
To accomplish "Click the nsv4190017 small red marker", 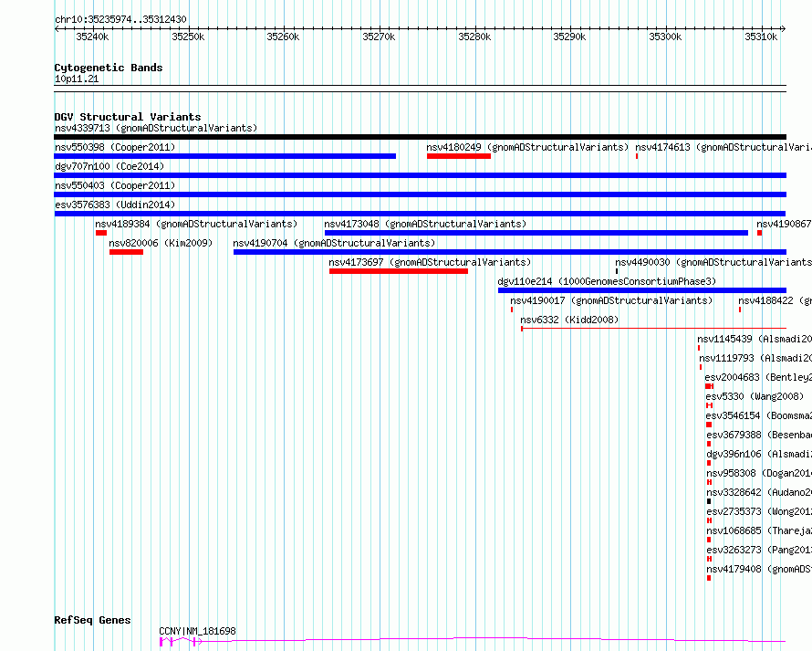I will click(x=512, y=310).
